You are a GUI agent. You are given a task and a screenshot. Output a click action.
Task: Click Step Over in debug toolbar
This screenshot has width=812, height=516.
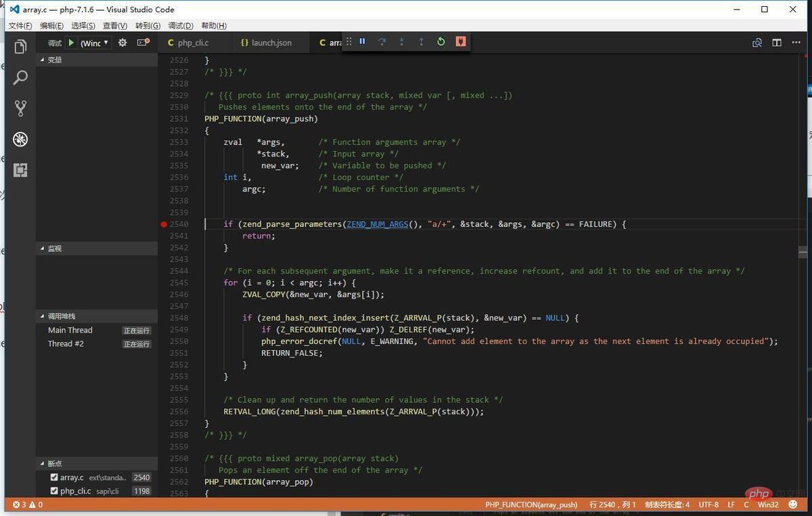[382, 41]
